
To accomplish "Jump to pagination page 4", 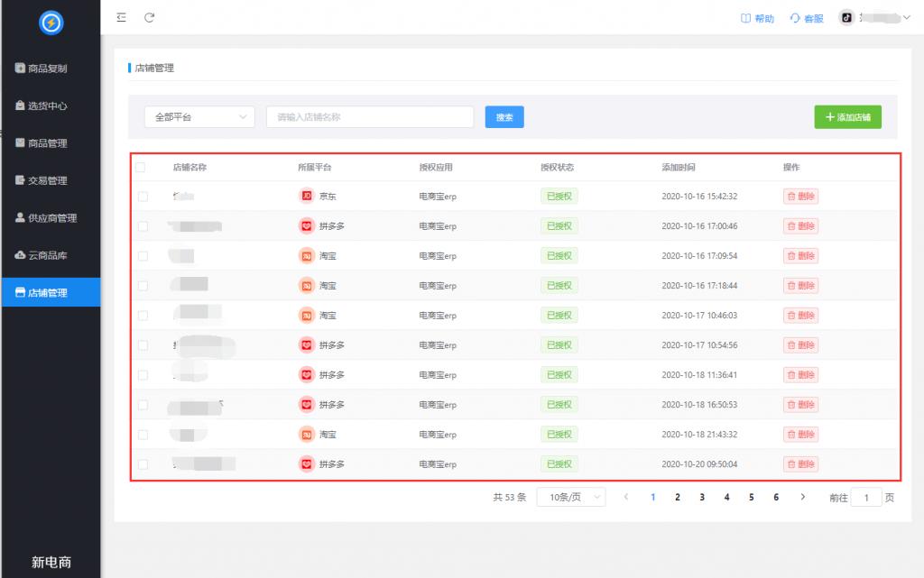I will click(726, 498).
